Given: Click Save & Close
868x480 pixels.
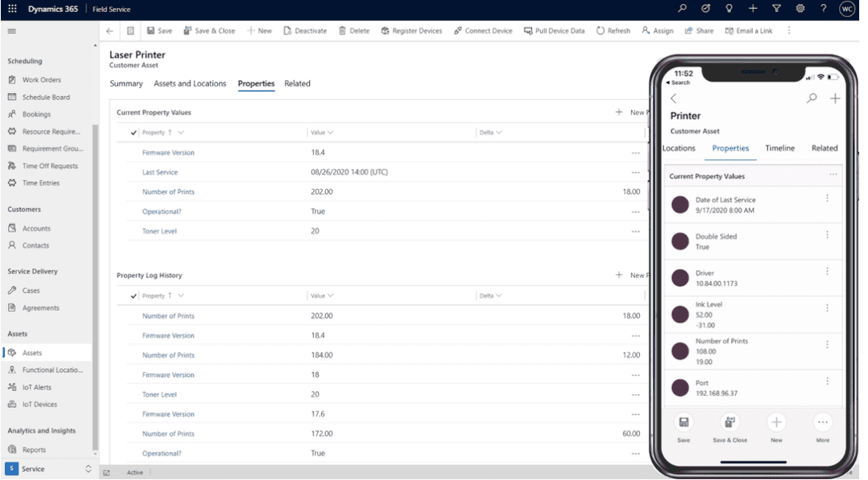Looking at the screenshot, I should point(210,30).
